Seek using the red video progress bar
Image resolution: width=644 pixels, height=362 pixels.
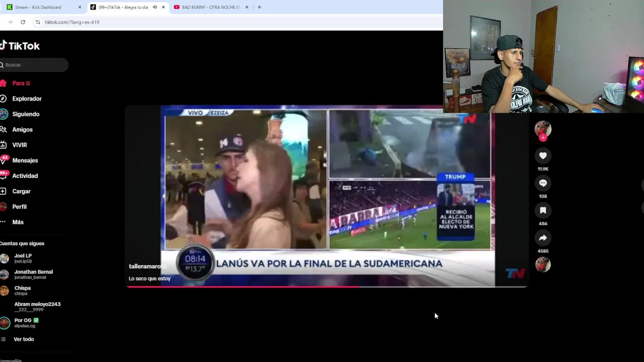point(327,287)
